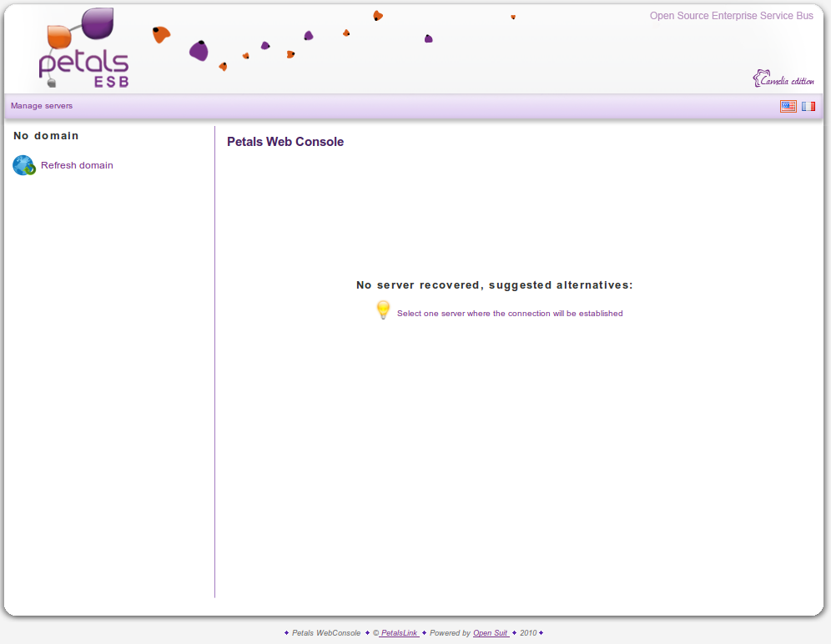Select one server for connection link
This screenshot has width=831, height=644.
coord(510,314)
